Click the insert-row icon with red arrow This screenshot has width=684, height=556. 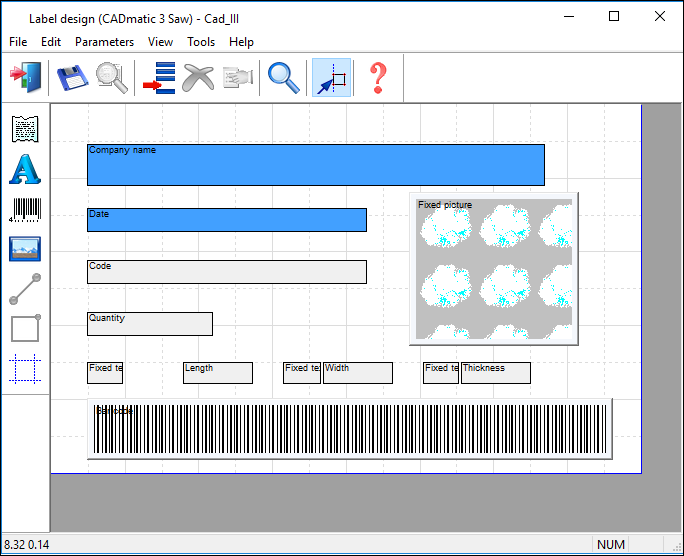click(x=158, y=78)
